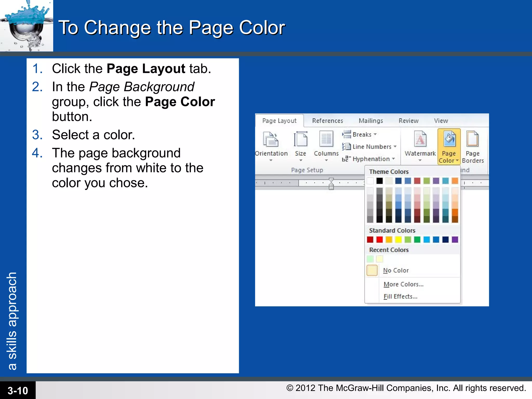
Task: Click the Size page icon
Action: click(x=301, y=139)
